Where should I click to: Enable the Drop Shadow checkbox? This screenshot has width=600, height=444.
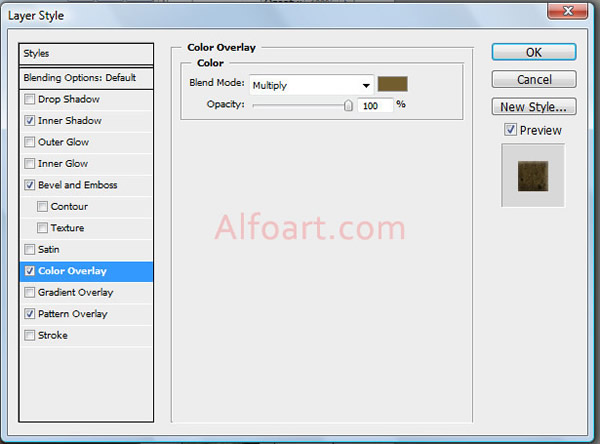[30, 100]
